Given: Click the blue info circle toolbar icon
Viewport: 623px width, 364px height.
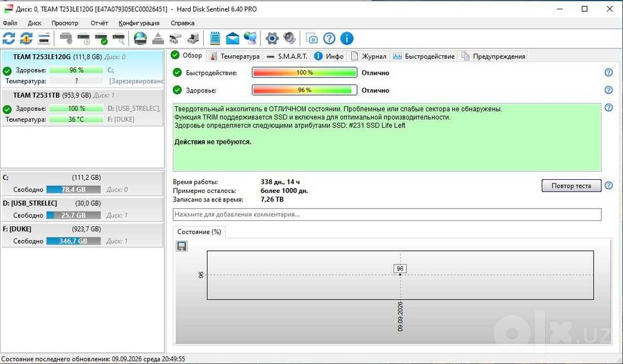Looking at the screenshot, I should point(347,39).
